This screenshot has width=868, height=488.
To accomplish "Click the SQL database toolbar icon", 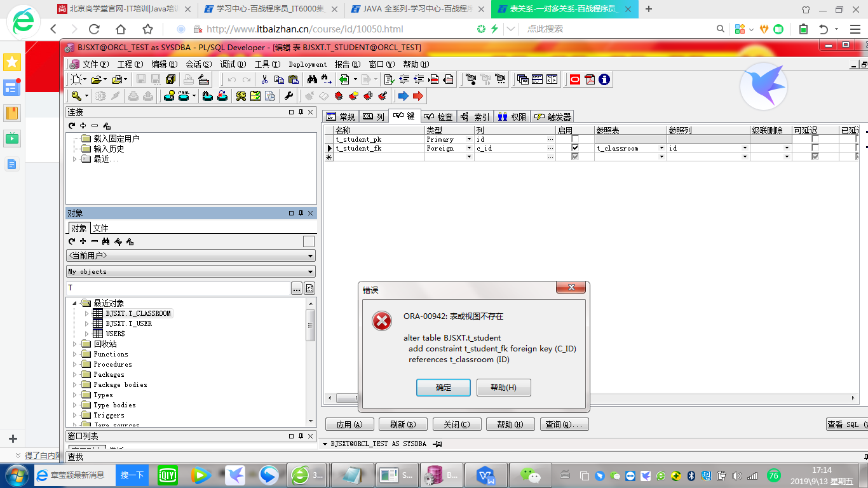I will tap(185, 96).
